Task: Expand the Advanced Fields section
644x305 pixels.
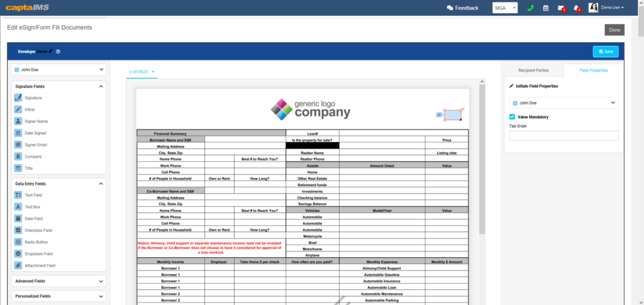Action: 58,281
